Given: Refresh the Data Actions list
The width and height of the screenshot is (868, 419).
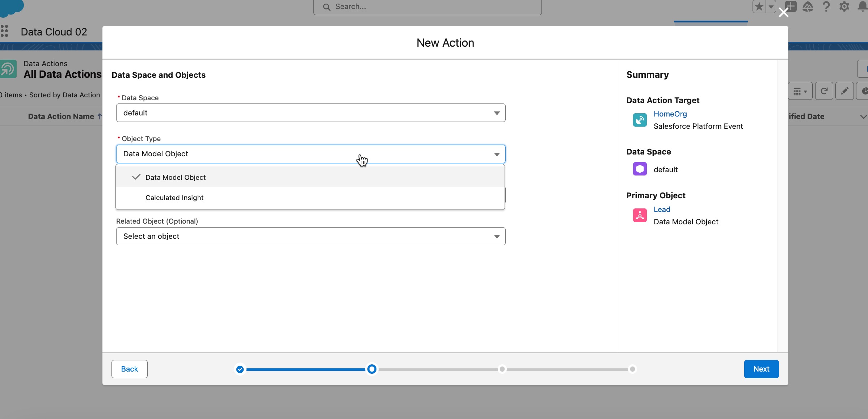Looking at the screenshot, I should click(x=824, y=91).
